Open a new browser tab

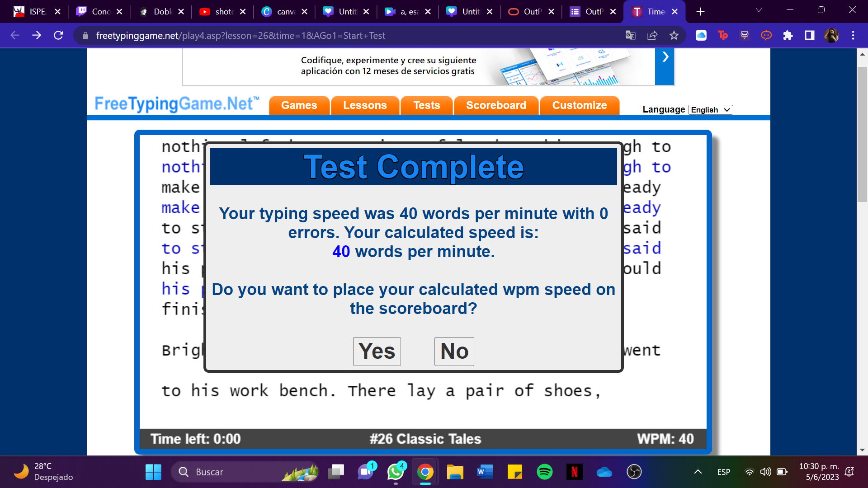700,12
